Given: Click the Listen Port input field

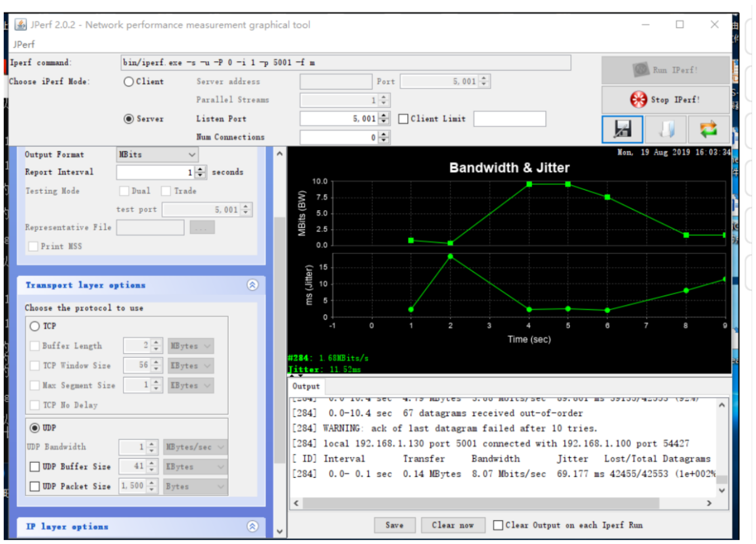Looking at the screenshot, I should tap(339, 119).
